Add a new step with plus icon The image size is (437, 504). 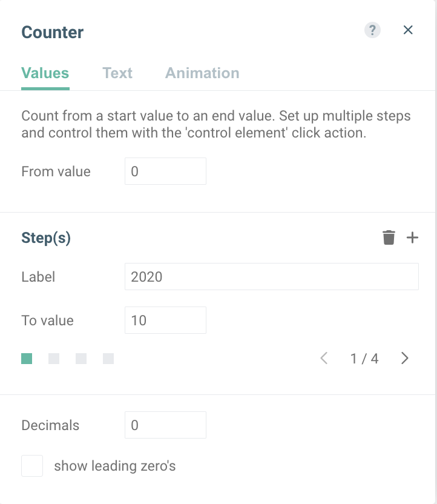coord(412,238)
